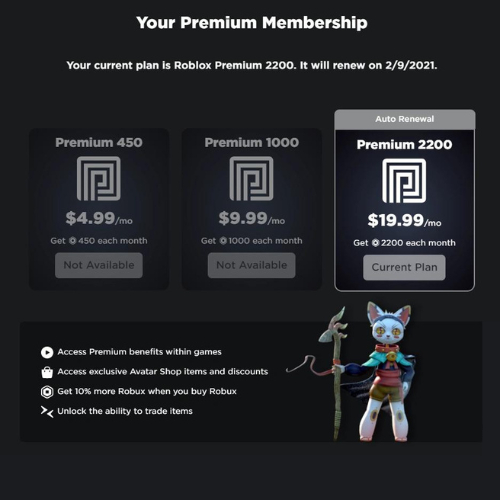Viewport: 500px width, 500px height.
Task: Click Robux icon in 1000 each month
Action: pos(223,241)
